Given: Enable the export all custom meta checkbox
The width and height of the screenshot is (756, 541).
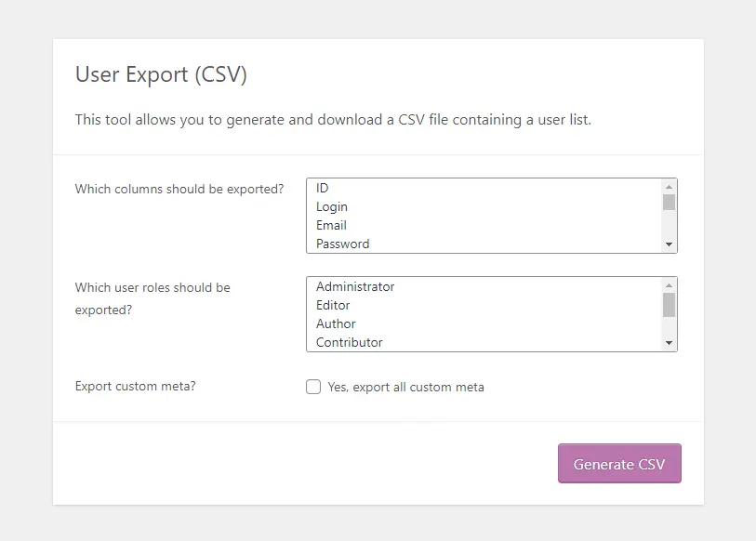Looking at the screenshot, I should (313, 387).
